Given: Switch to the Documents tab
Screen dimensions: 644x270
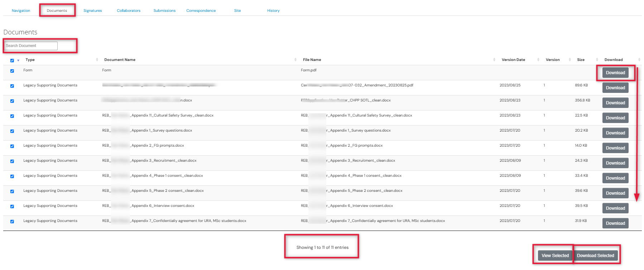Looking at the screenshot, I should click(57, 11).
